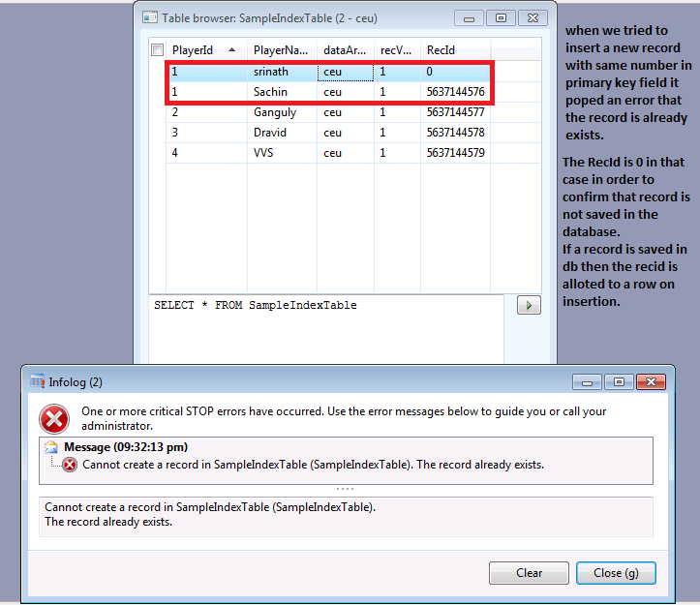Click the RecId cell 5637144578
The width and height of the screenshot is (700, 605).
pos(455,133)
